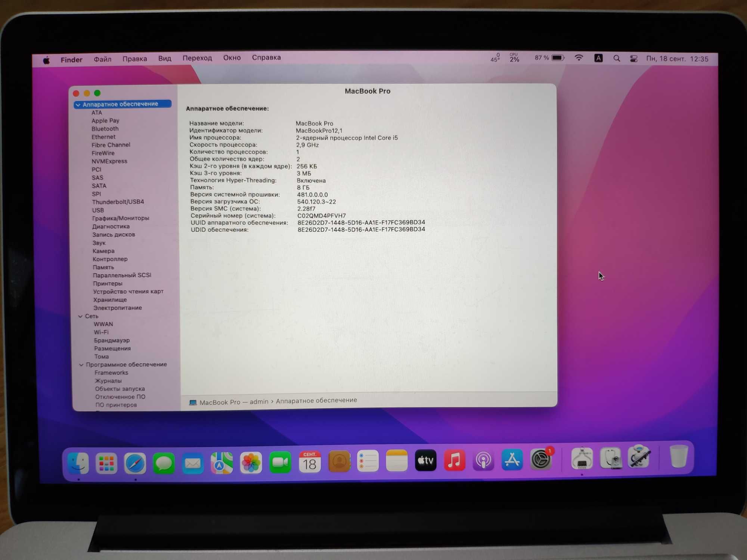747x560 pixels.
Task: Select Графика/Мониторы in the sidebar
Action: (121, 218)
